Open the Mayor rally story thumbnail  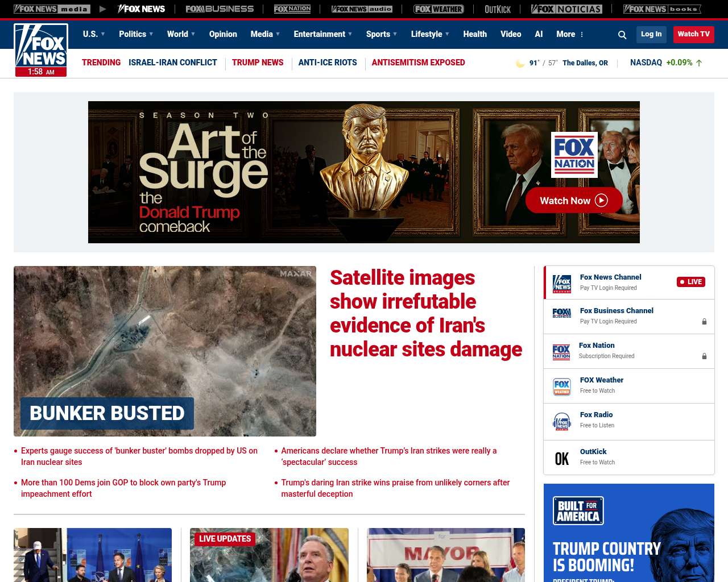click(446, 555)
